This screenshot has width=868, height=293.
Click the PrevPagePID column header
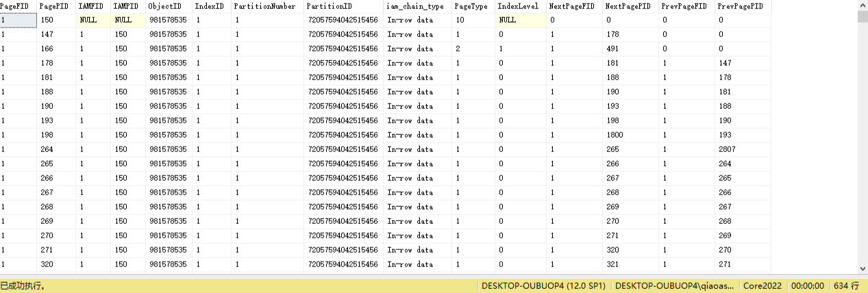click(x=743, y=5)
